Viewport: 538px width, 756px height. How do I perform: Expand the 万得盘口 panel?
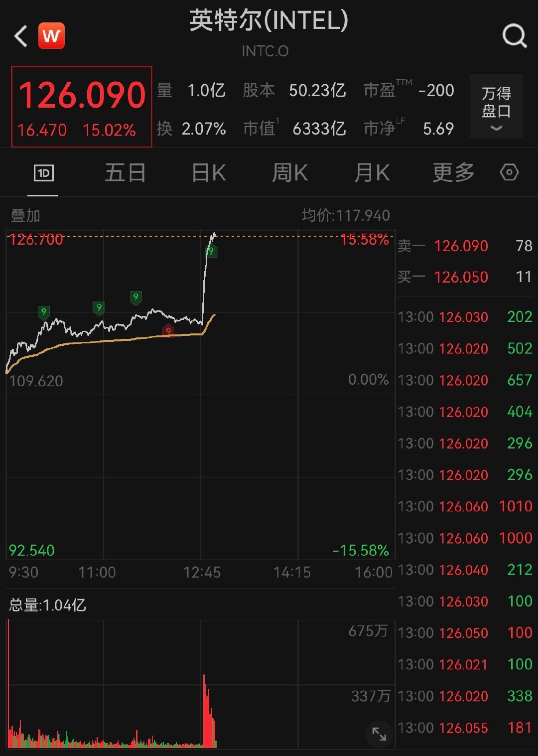[x=496, y=106]
